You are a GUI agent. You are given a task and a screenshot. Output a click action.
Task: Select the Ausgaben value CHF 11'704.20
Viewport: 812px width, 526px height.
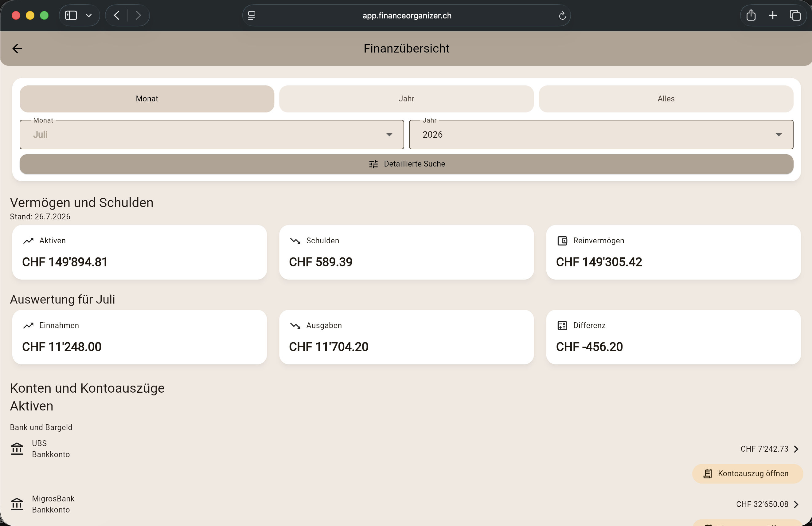(x=329, y=347)
